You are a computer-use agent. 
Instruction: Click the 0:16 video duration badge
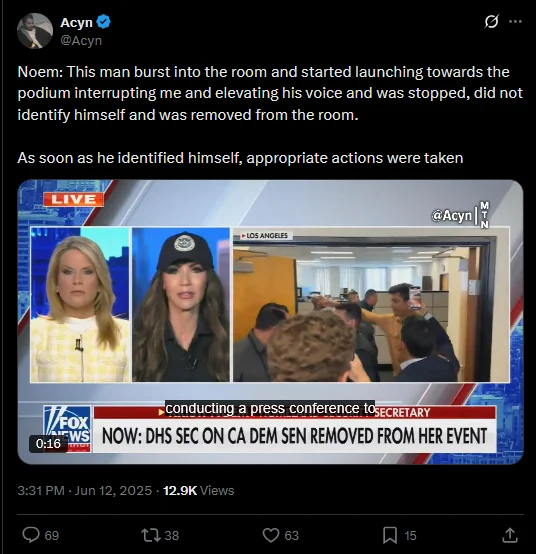(x=48, y=443)
